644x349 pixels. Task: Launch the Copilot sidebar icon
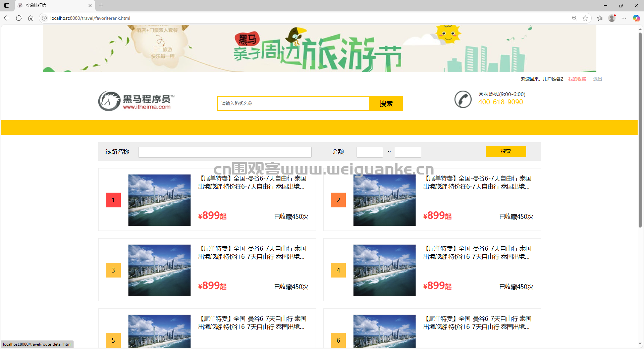coord(636,18)
